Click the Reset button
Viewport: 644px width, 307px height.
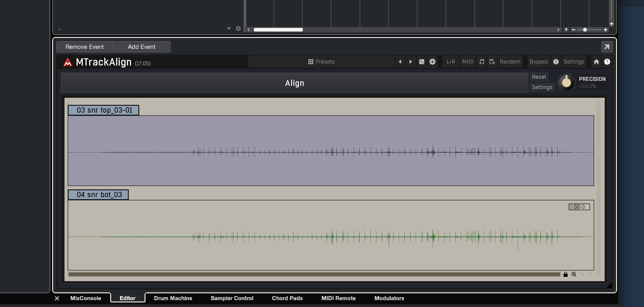pos(539,77)
